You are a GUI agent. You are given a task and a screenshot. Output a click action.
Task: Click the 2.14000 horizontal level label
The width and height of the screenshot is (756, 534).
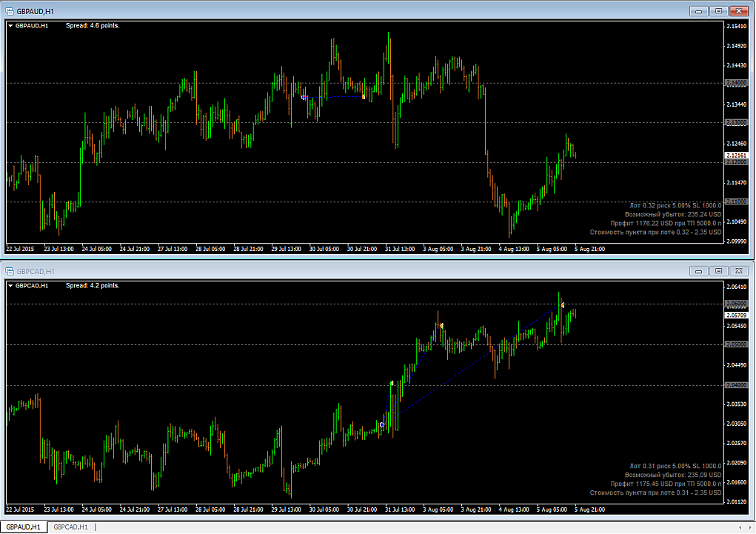click(x=736, y=83)
